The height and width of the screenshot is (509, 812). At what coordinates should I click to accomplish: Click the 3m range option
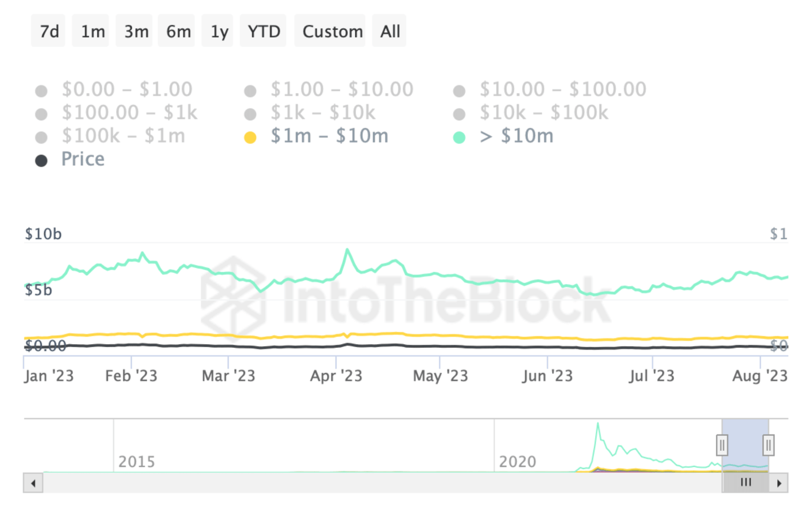134,31
